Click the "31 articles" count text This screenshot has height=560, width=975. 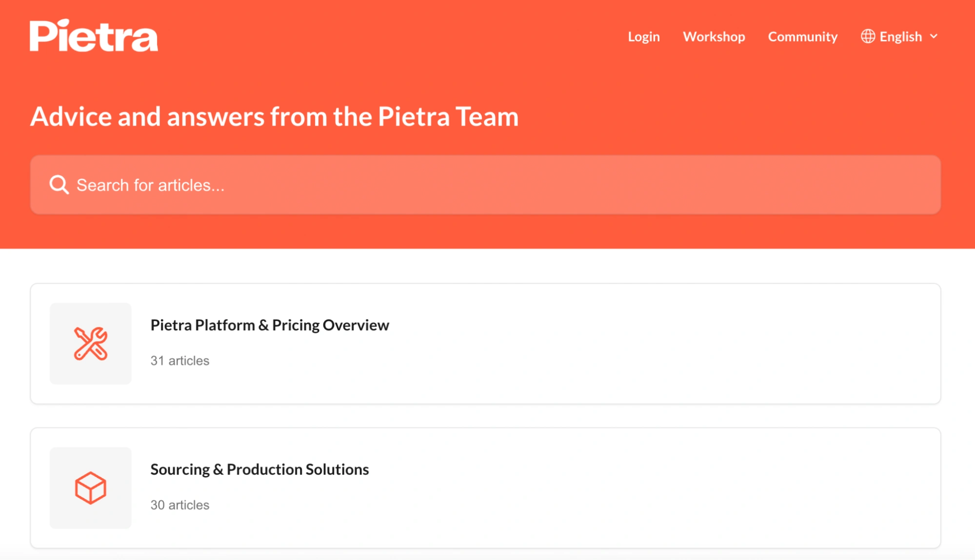click(180, 360)
